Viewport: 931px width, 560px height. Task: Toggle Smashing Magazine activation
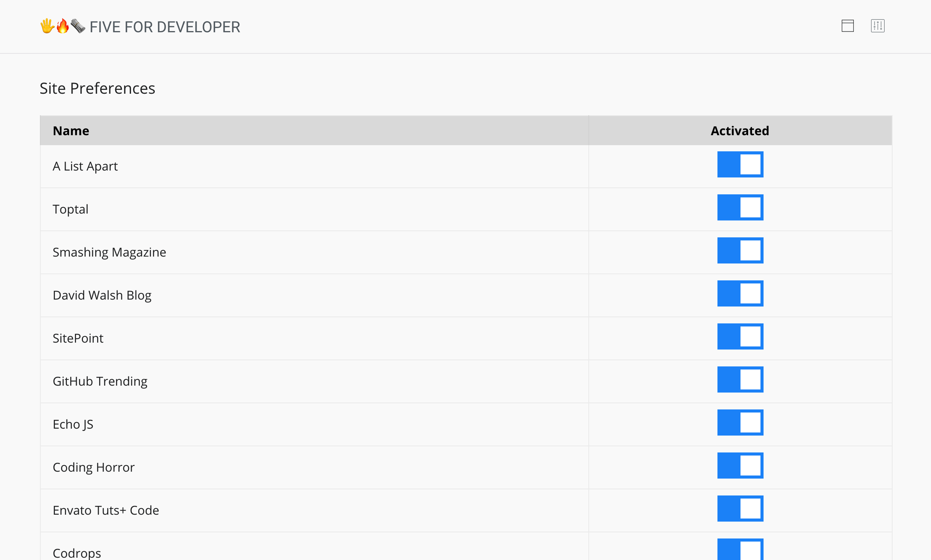point(740,250)
